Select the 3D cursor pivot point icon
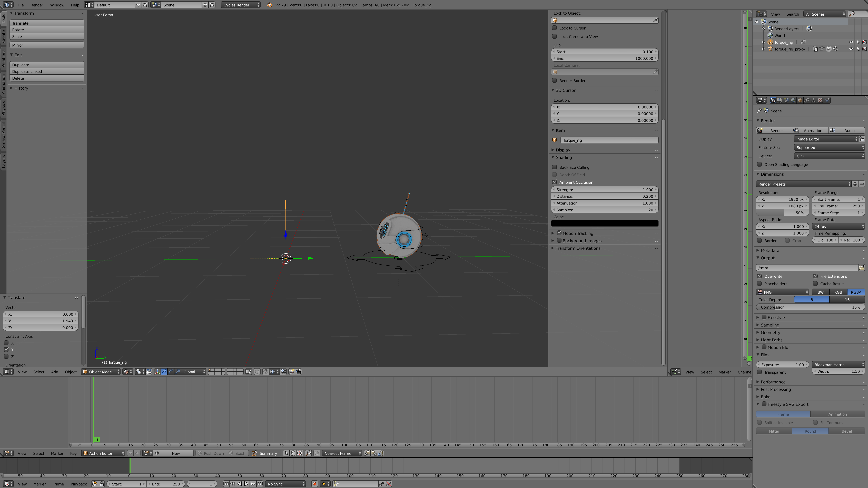The height and width of the screenshot is (488, 868). click(x=139, y=371)
